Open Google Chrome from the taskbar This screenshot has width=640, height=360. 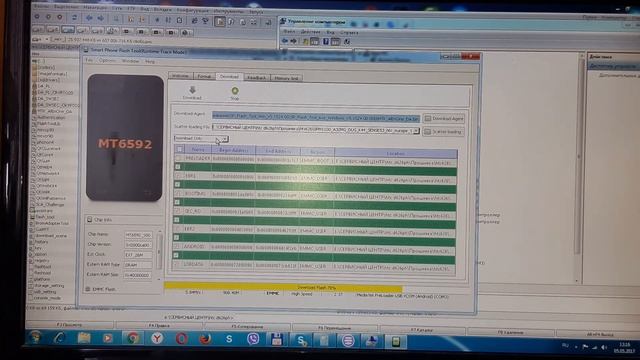[x=132, y=338]
